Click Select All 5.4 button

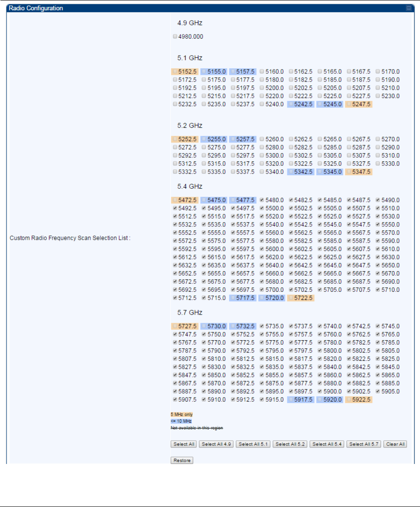pos(327,444)
